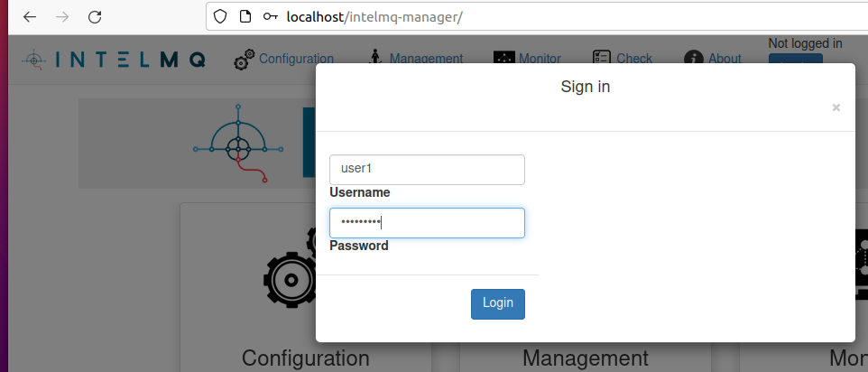Focus the Username input field

pos(427,170)
